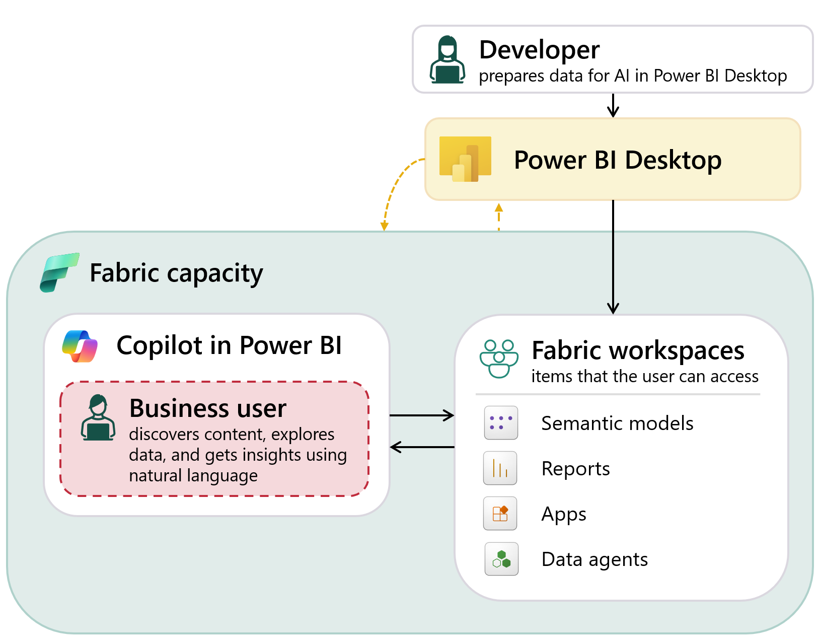The width and height of the screenshot is (820, 644).
Task: Click the Semantic models dots icon
Action: point(501,423)
